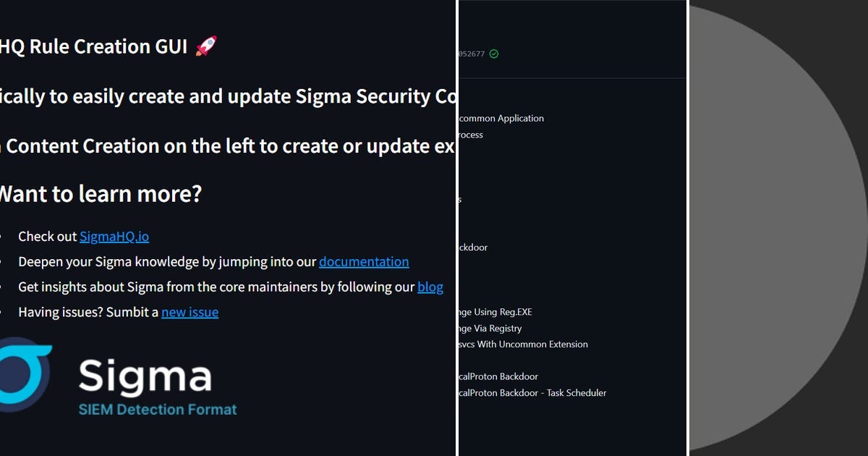868x456 pixels.
Task: Select the LocalProton Backdoor rule
Action: tap(499, 376)
